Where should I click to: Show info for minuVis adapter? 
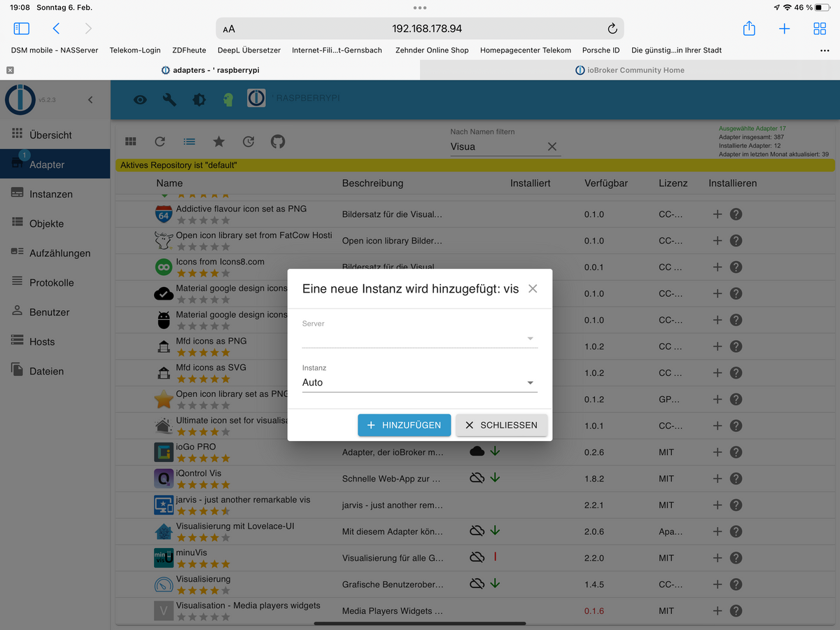pos(736,558)
